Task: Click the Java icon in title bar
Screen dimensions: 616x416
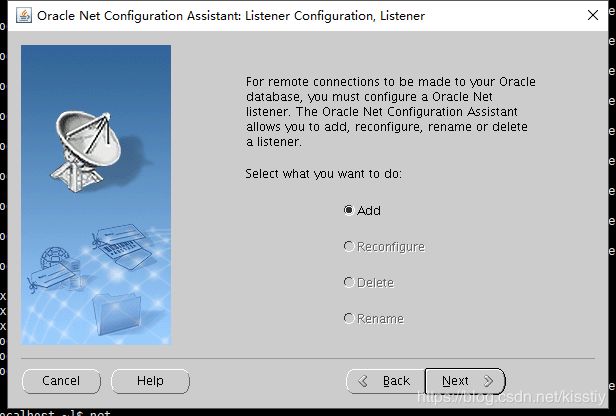Action: tap(24, 15)
